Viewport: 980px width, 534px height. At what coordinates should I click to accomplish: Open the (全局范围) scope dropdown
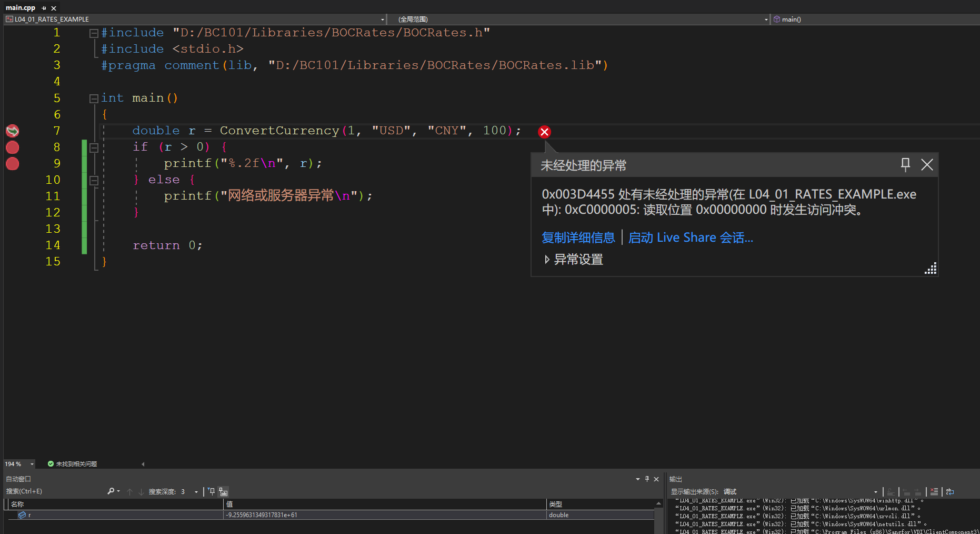(766, 19)
